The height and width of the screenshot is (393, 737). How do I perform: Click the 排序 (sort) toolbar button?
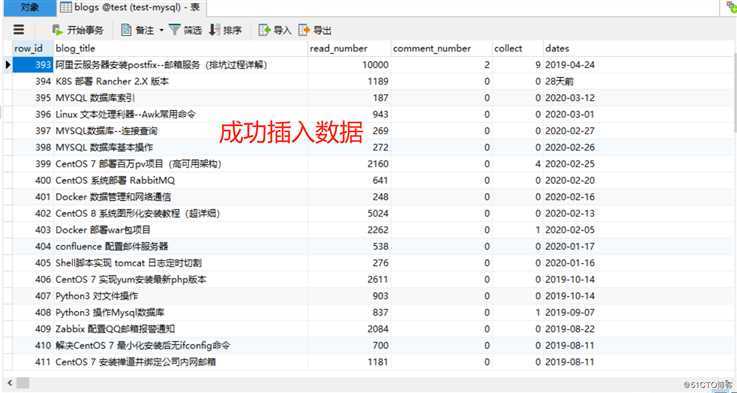(x=225, y=31)
